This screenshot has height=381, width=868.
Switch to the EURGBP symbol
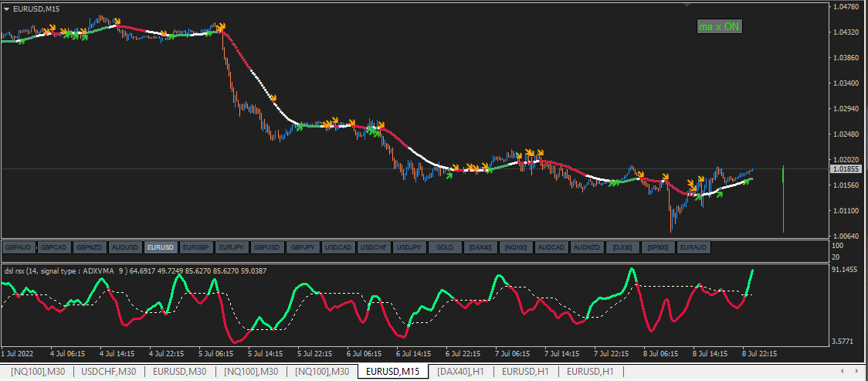pos(196,247)
